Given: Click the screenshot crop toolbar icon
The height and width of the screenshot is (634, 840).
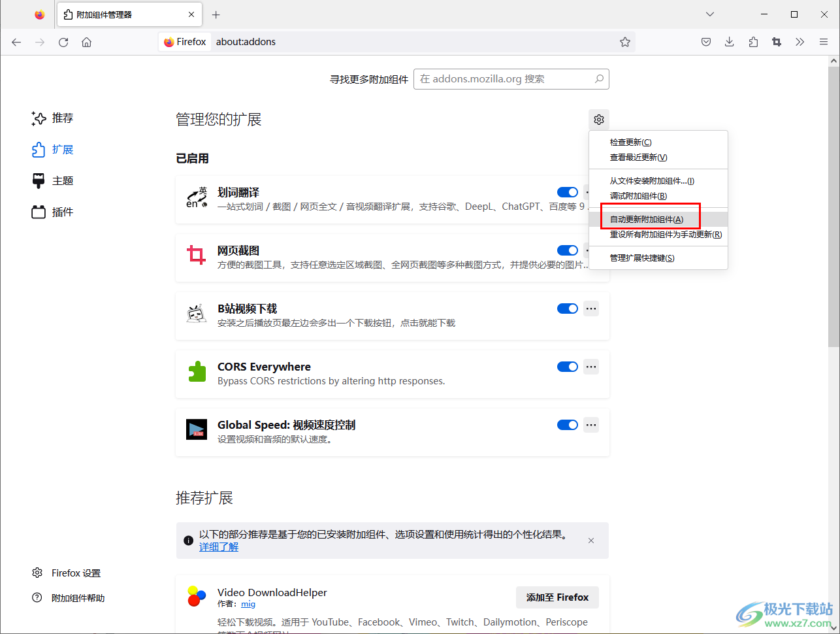Looking at the screenshot, I should point(777,42).
